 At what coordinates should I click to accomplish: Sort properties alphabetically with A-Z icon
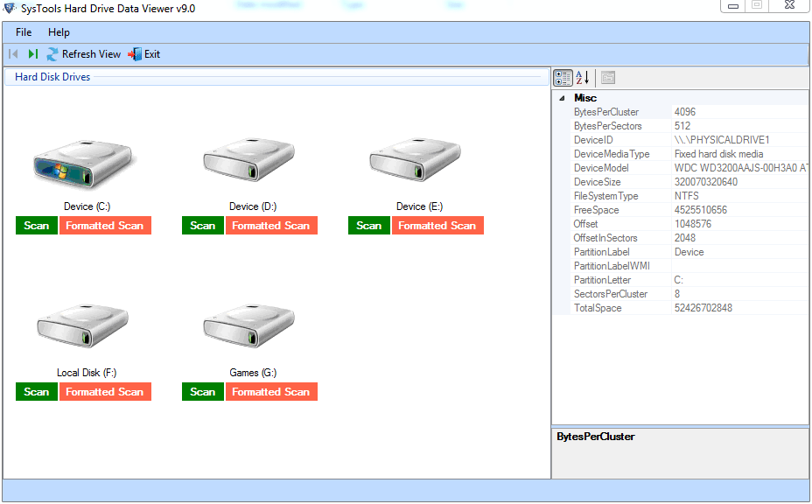(x=583, y=78)
